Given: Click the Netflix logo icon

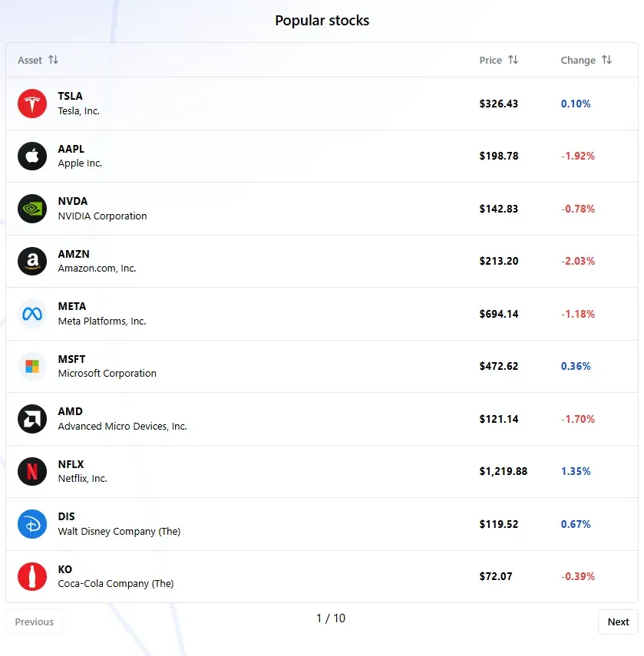Looking at the screenshot, I should pyautogui.click(x=32, y=471).
